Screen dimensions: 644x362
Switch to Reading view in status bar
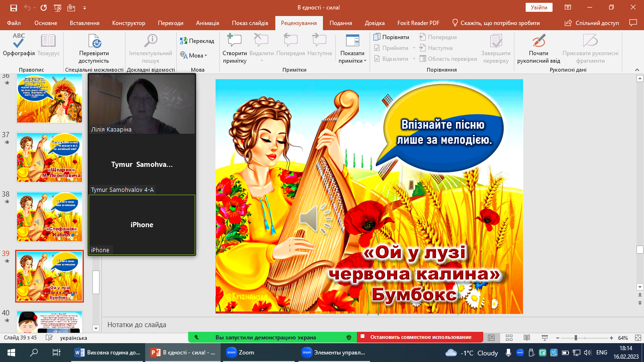527,338
